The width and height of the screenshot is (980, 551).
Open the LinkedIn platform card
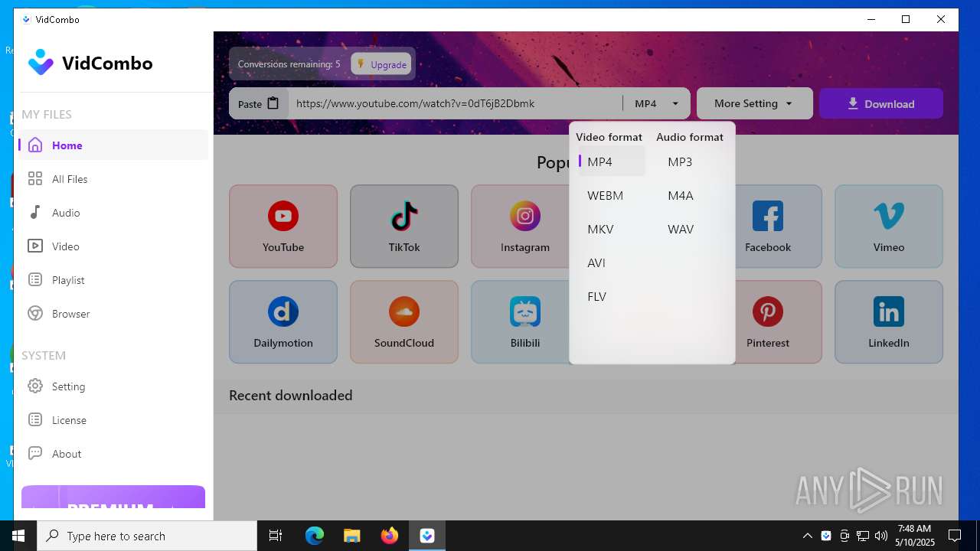[889, 321]
